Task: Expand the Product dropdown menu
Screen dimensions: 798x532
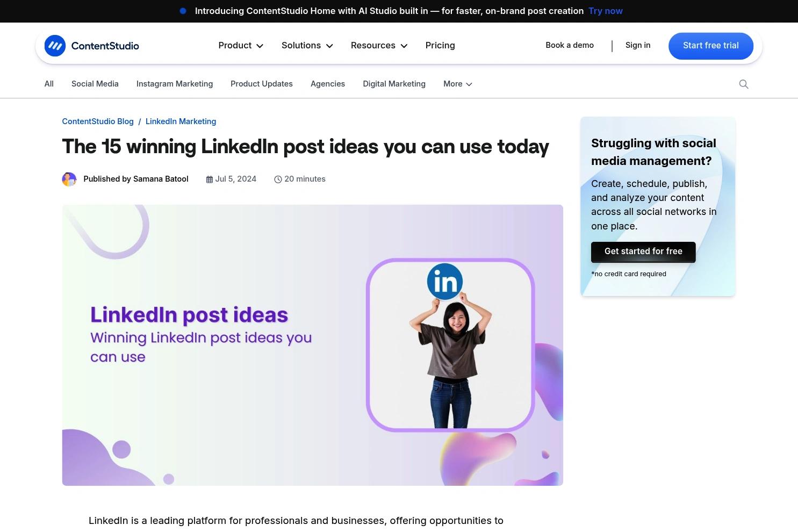Action: (x=241, y=46)
